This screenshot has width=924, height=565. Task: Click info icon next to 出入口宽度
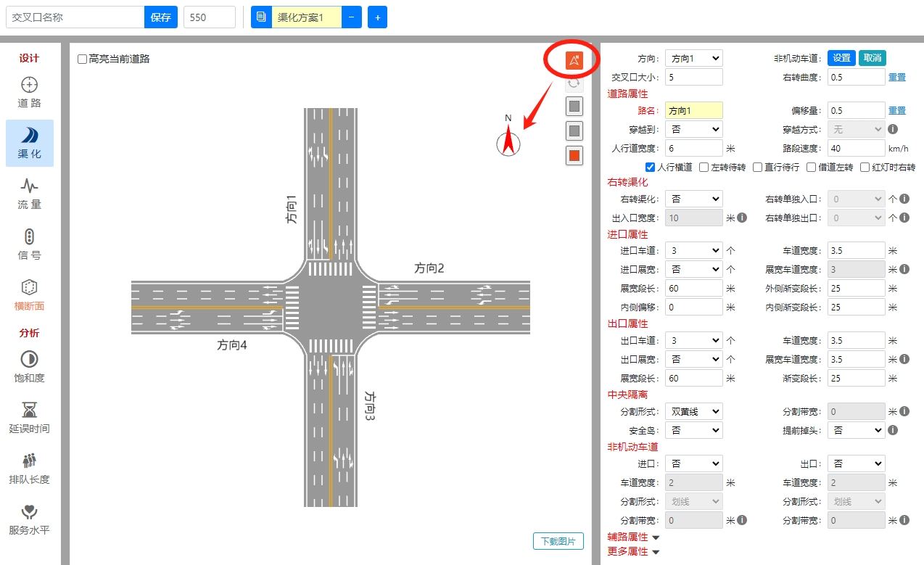[741, 218]
